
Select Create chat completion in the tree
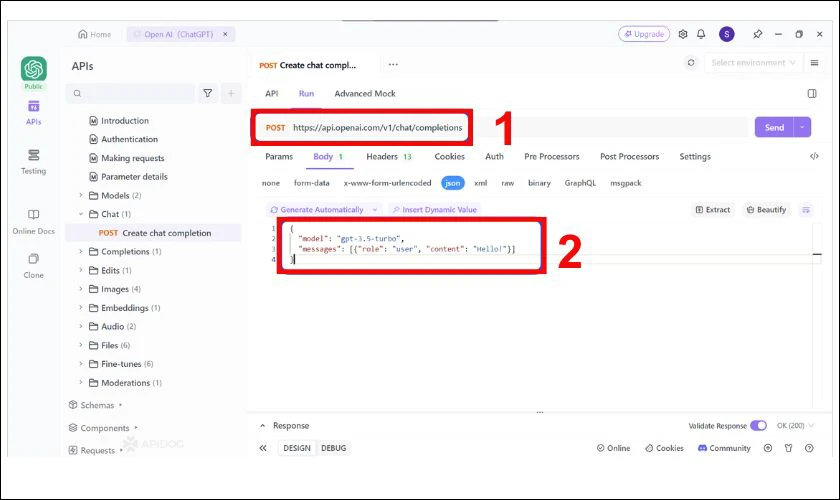tap(154, 233)
